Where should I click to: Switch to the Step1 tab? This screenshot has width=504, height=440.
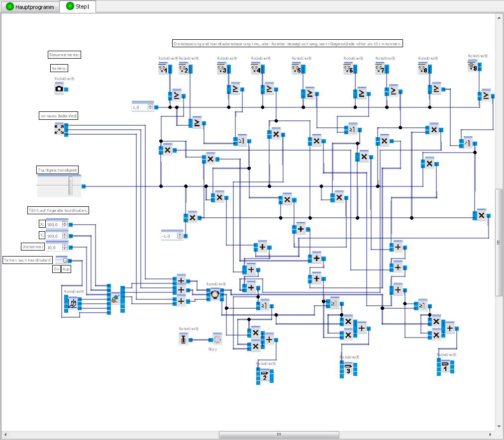(x=78, y=6)
